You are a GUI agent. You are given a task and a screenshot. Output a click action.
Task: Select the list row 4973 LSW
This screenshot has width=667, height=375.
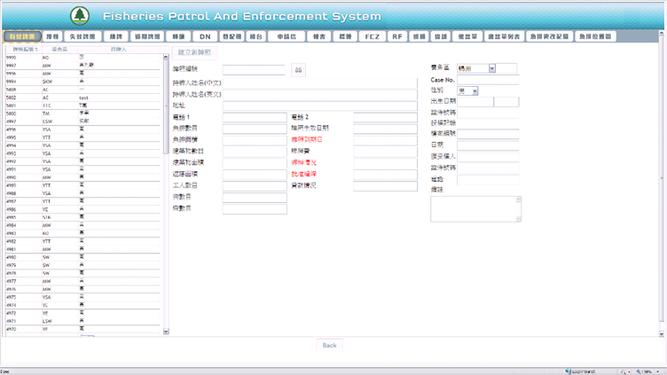click(83, 321)
